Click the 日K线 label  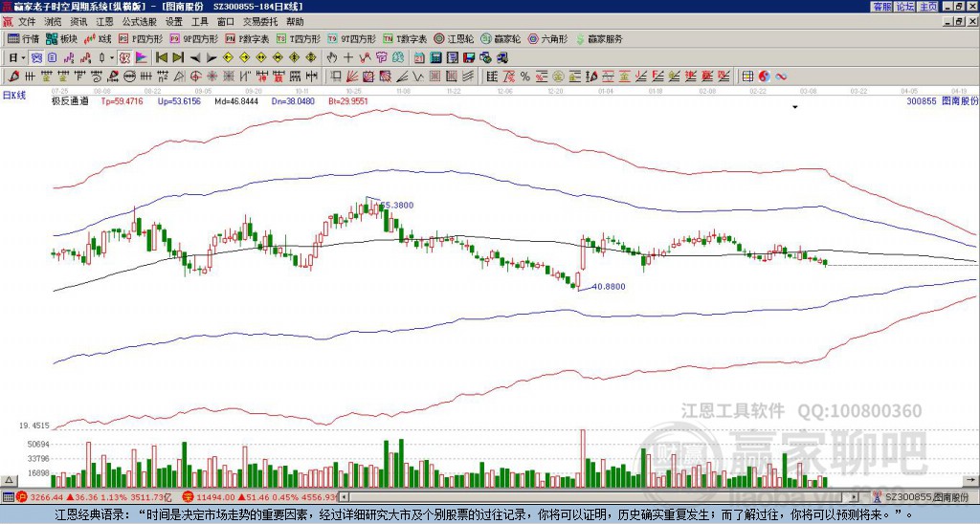[x=14, y=96]
